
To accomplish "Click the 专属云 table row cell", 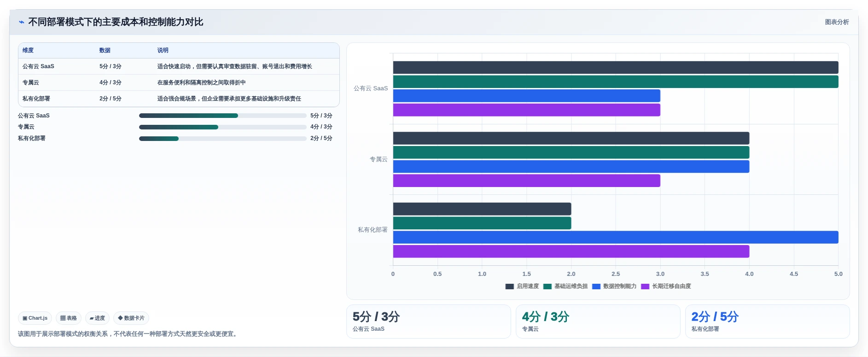I will pyautogui.click(x=31, y=82).
